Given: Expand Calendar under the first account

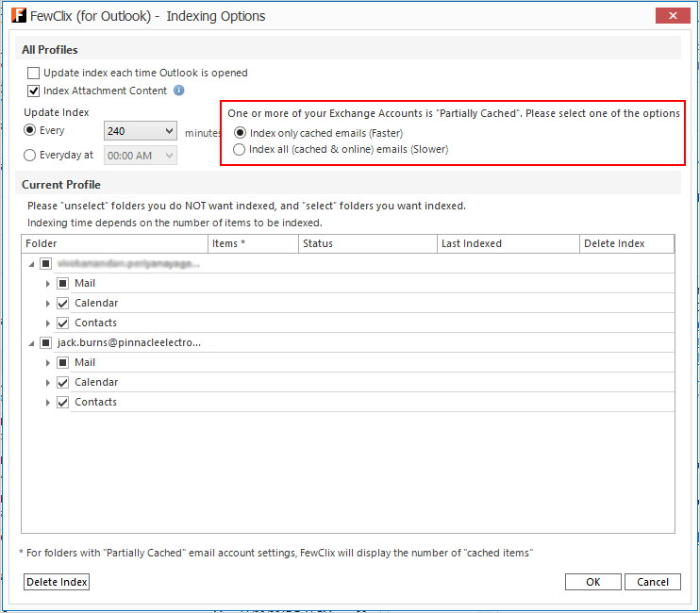Looking at the screenshot, I should (x=48, y=304).
